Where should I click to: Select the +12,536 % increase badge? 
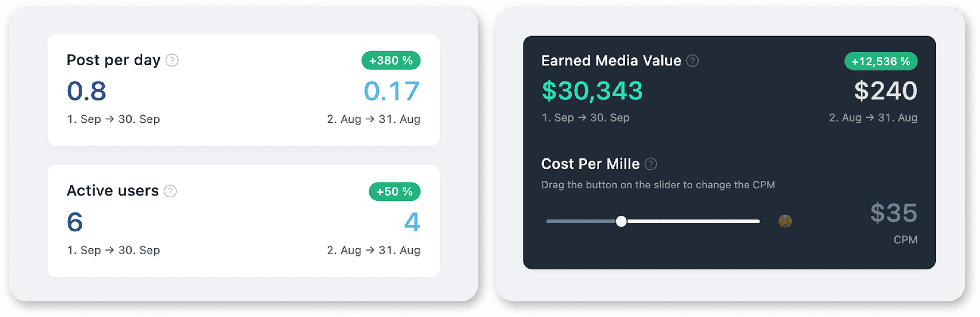pyautogui.click(x=881, y=61)
